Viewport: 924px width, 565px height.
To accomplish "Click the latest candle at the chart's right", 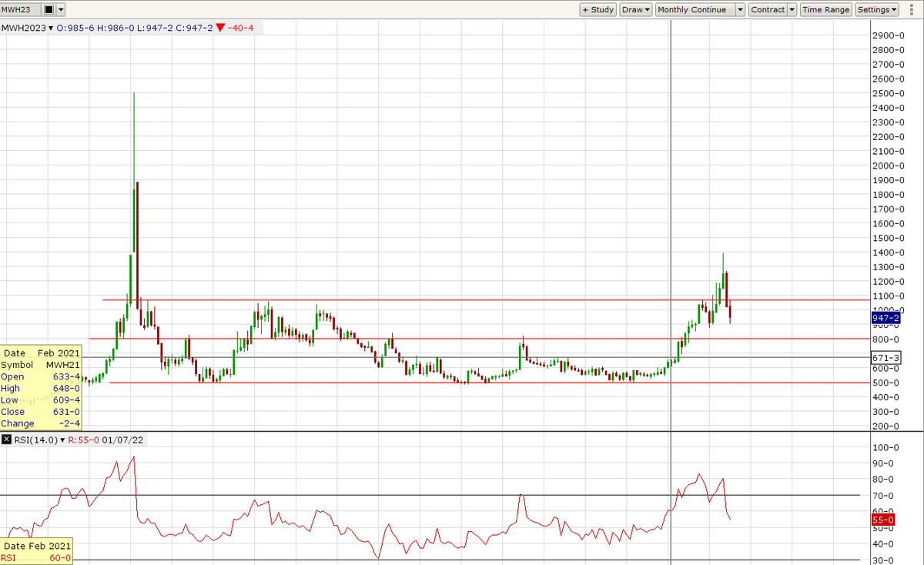I will 730,311.
